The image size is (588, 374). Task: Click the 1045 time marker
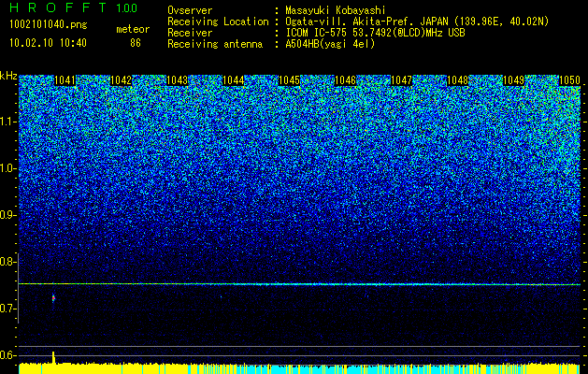pyautogui.click(x=290, y=80)
